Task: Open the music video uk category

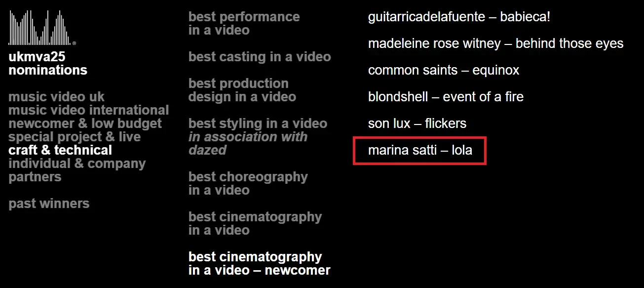Action: coord(56,97)
